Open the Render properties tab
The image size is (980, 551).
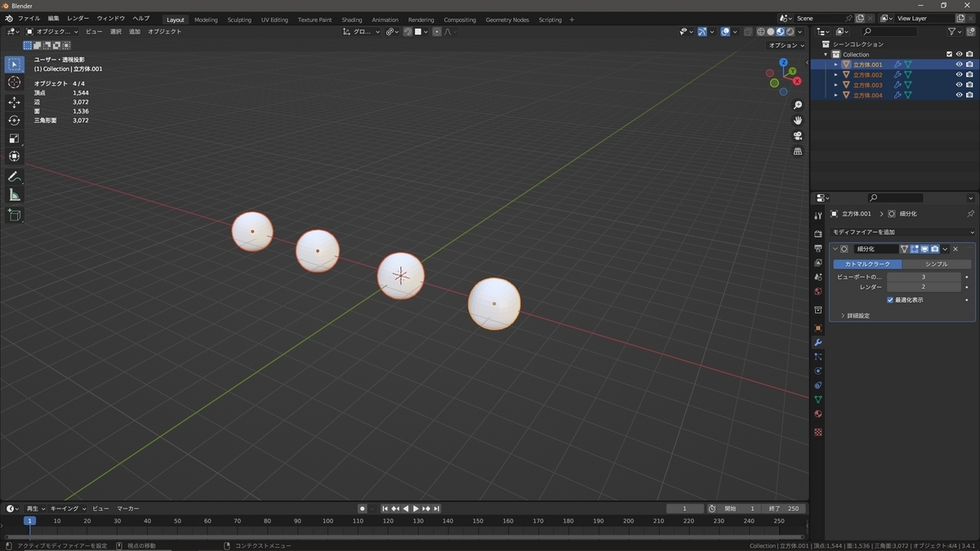(817, 234)
